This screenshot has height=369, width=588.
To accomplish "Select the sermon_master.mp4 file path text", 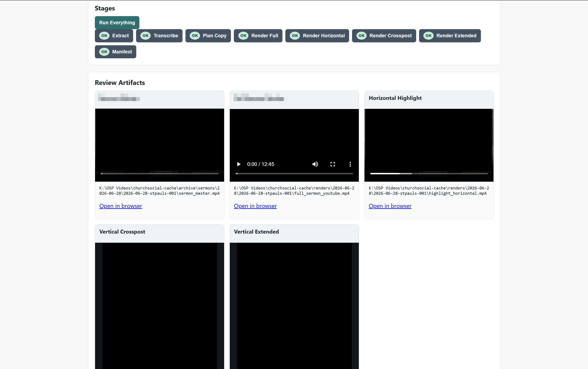I will (x=159, y=191).
